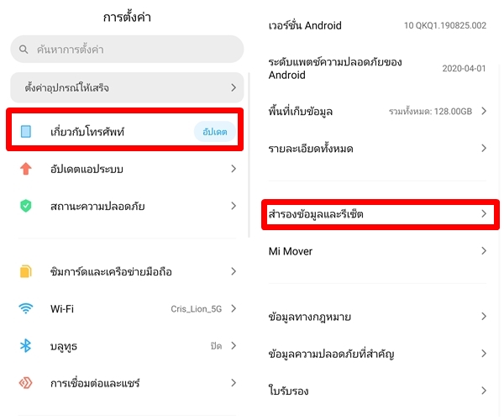Open เกี่ยวกับโทรศัพท์ (About phone)
The image size is (504, 420).
pos(88,132)
